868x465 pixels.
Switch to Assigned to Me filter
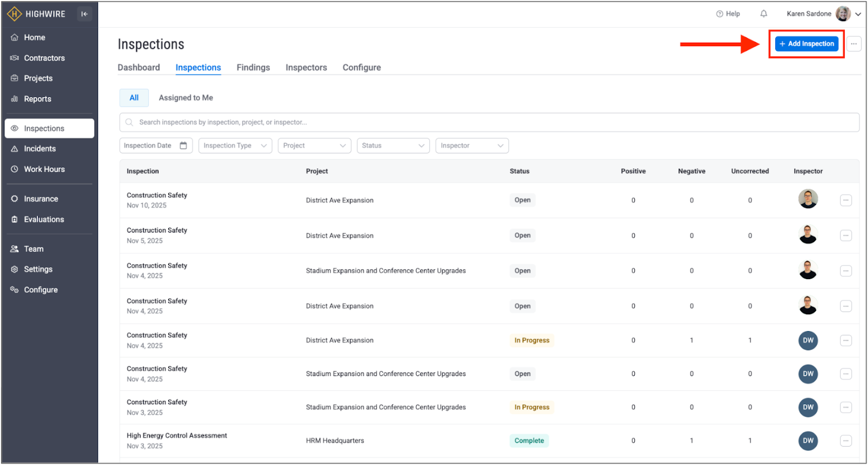click(186, 98)
